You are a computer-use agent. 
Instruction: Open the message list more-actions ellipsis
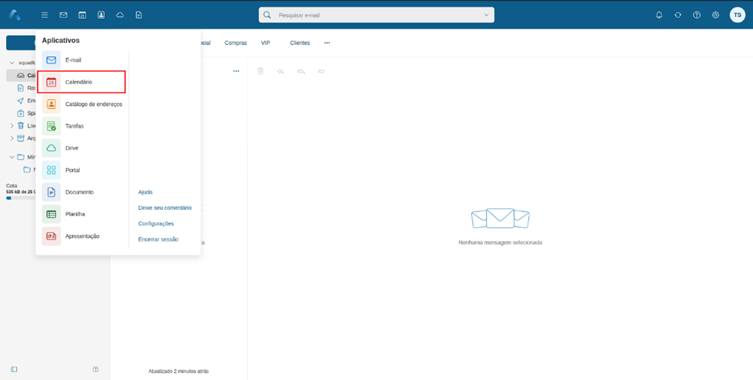[236, 71]
